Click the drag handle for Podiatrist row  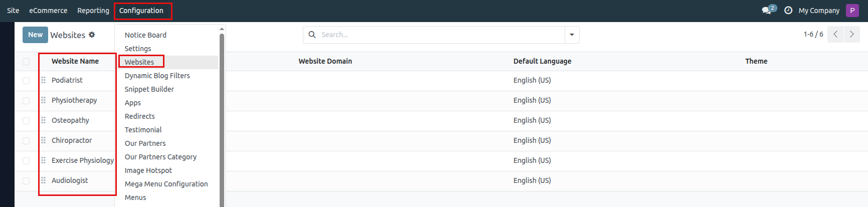pyautogui.click(x=43, y=80)
